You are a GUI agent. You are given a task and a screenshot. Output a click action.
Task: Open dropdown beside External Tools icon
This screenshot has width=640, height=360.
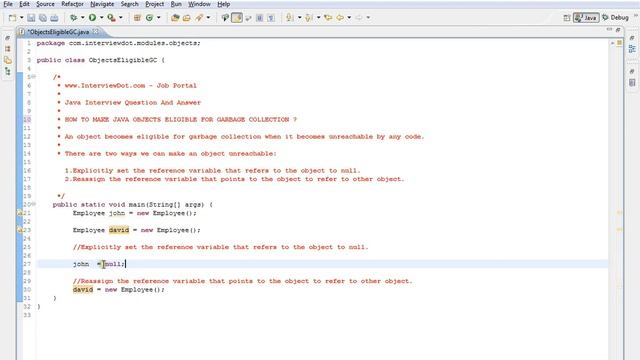[120, 18]
